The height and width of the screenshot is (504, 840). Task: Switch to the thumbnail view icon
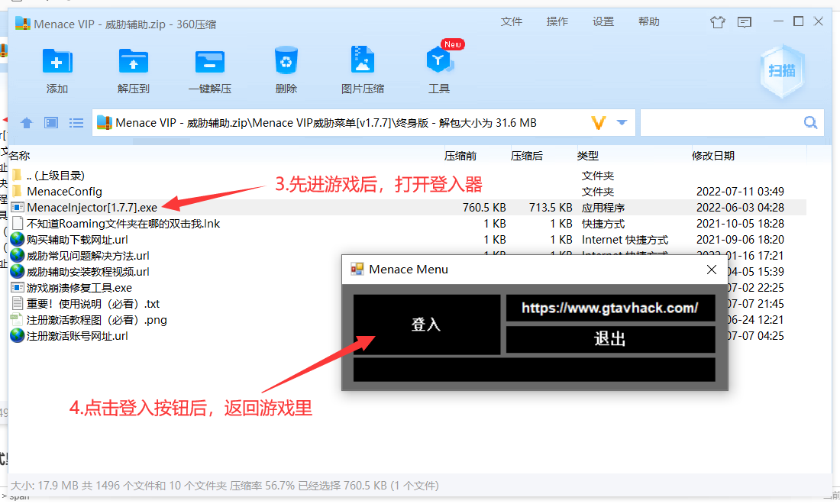point(51,123)
